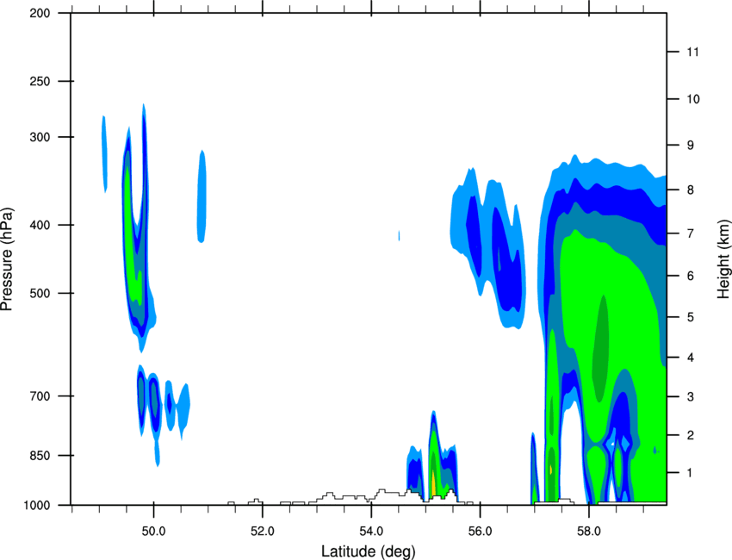Image resolution: width=732 pixels, height=560 pixels.
Task: Click the 50.0 latitude label
Action: 153,532
